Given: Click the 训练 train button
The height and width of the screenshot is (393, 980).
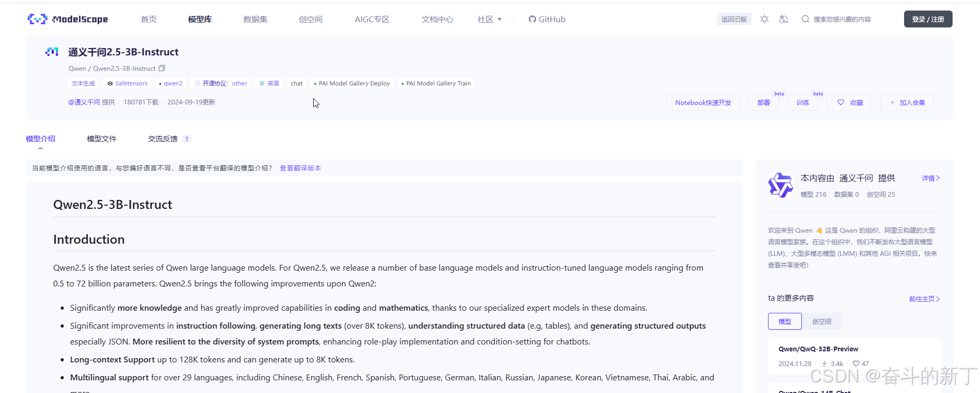Looking at the screenshot, I should click(802, 102).
